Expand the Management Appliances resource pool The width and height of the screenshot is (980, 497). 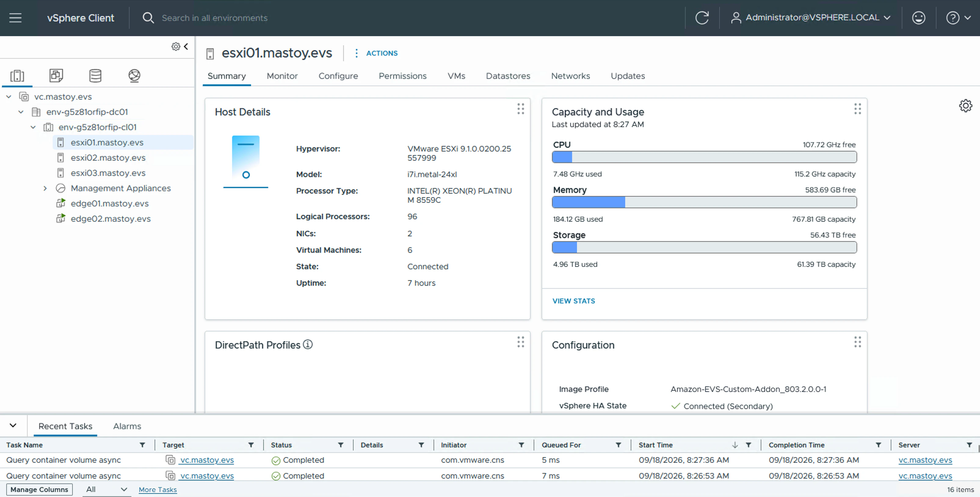pyautogui.click(x=45, y=188)
